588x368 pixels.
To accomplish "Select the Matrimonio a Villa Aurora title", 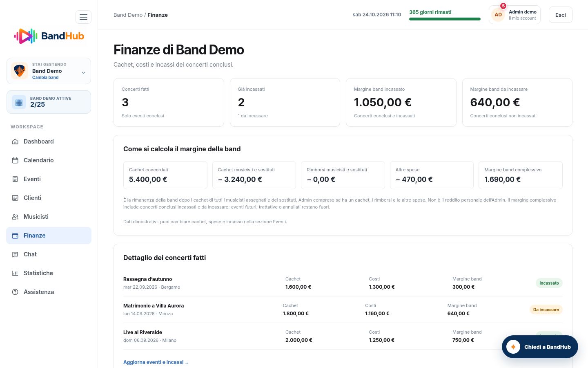I will tap(154, 306).
